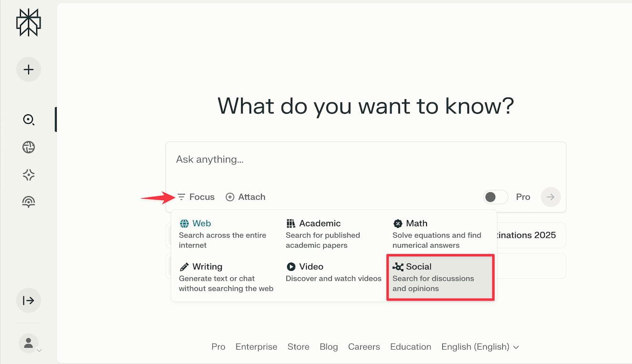Viewport: 632px width, 364px height.
Task: Open the Discover globe icon in sidebar
Action: (x=29, y=147)
